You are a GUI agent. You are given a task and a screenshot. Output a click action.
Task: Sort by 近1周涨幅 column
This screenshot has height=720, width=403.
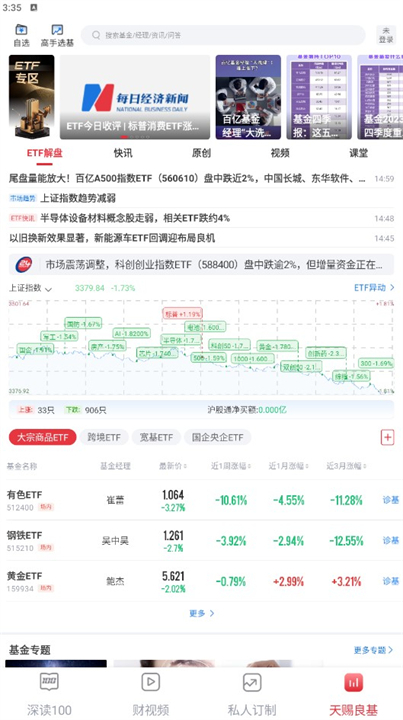231,466
